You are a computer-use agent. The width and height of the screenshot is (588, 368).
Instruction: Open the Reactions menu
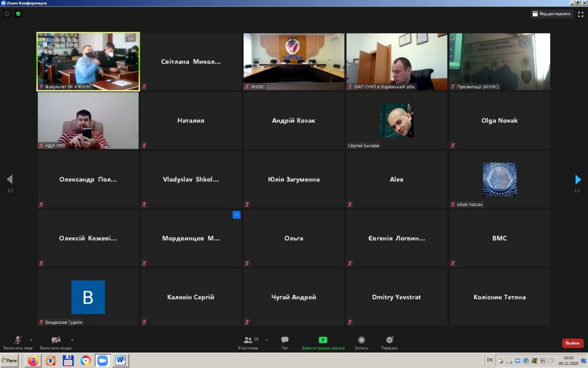pyautogui.click(x=390, y=342)
